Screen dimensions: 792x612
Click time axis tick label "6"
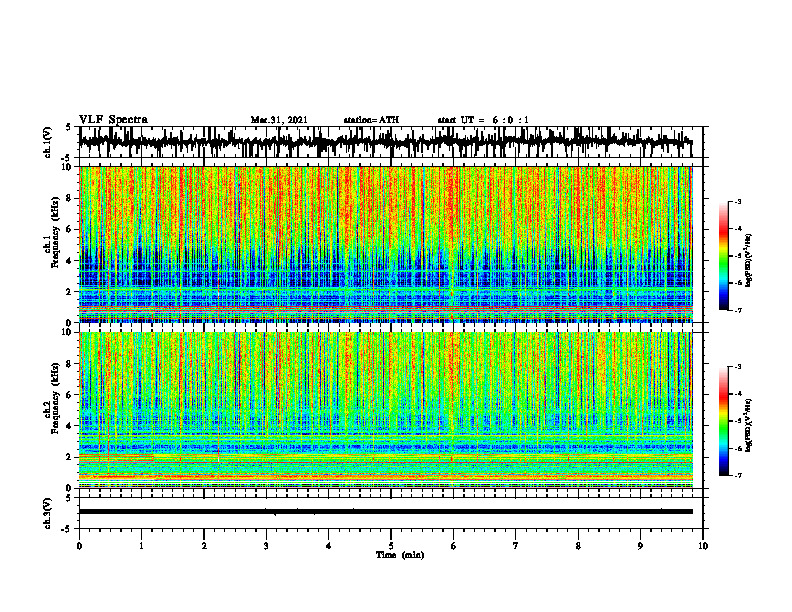(x=454, y=546)
